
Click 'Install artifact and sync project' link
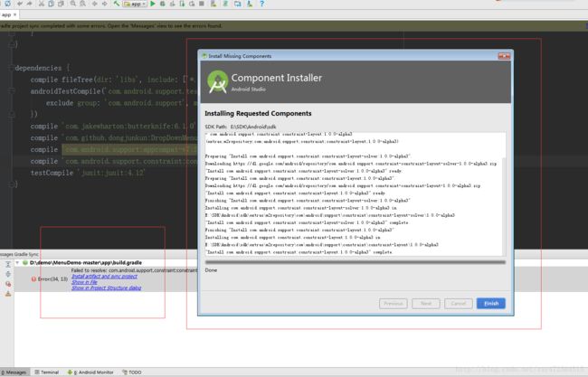pos(104,276)
